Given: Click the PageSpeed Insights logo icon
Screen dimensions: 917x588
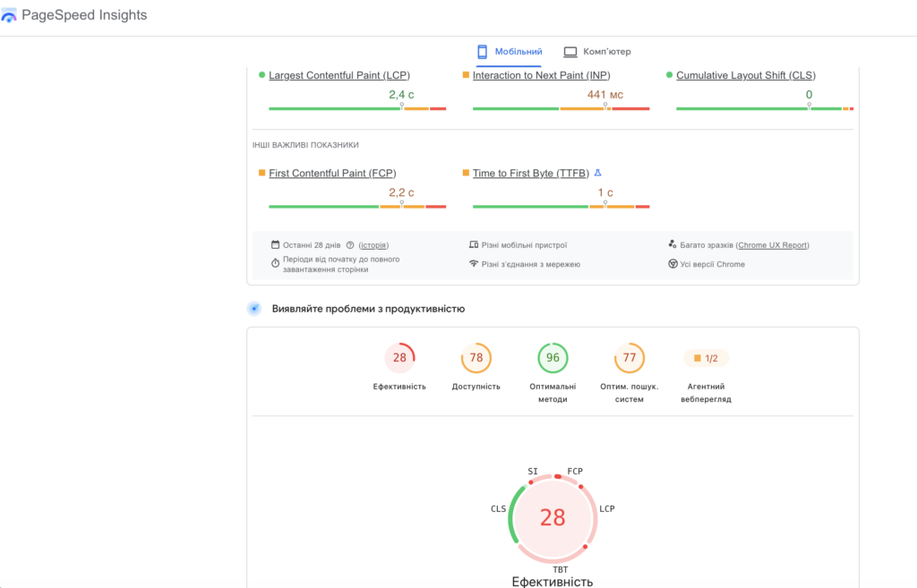Looking at the screenshot, I should (x=9, y=16).
